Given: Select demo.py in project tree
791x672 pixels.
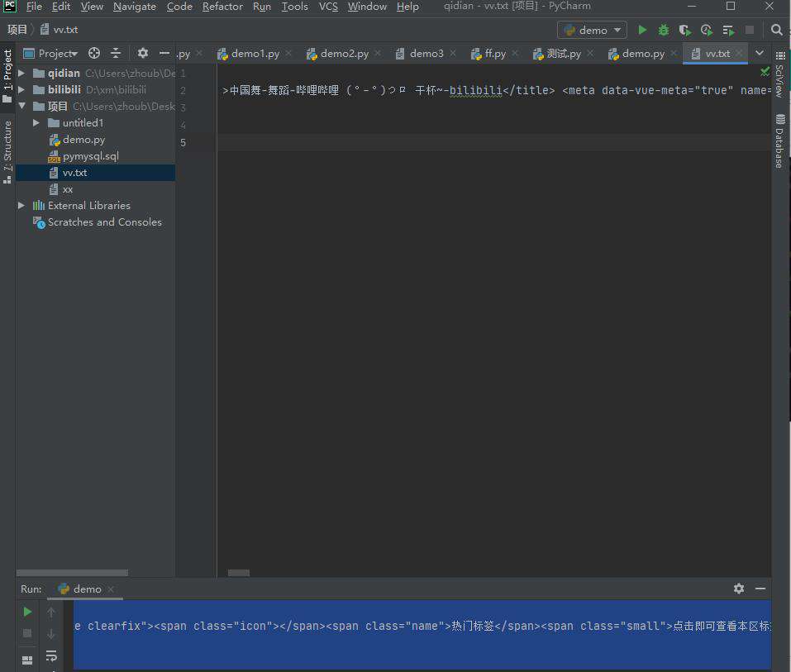Looking at the screenshot, I should pos(83,140).
